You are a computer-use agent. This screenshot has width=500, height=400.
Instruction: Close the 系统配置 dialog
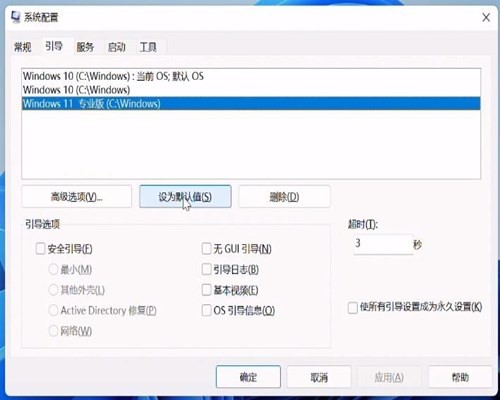coord(486,18)
